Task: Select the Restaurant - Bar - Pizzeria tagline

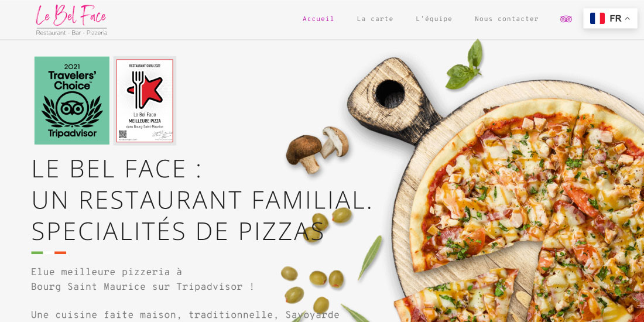Action: [71, 33]
